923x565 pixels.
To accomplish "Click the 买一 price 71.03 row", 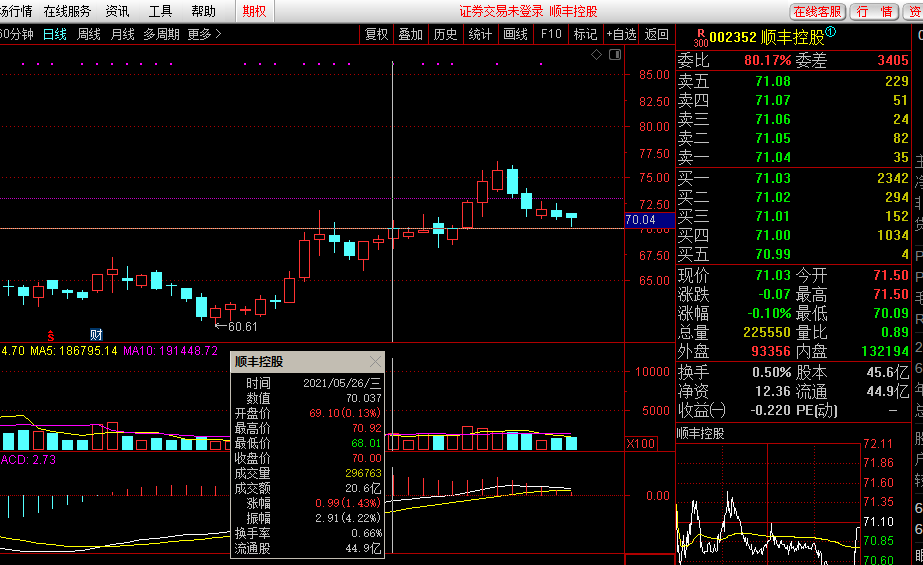I will tap(793, 178).
